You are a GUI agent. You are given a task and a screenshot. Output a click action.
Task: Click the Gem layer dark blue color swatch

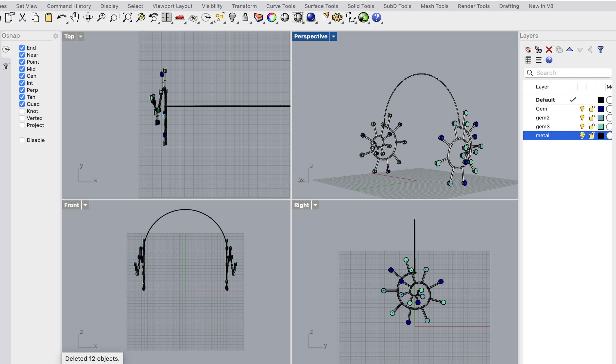pos(600,109)
